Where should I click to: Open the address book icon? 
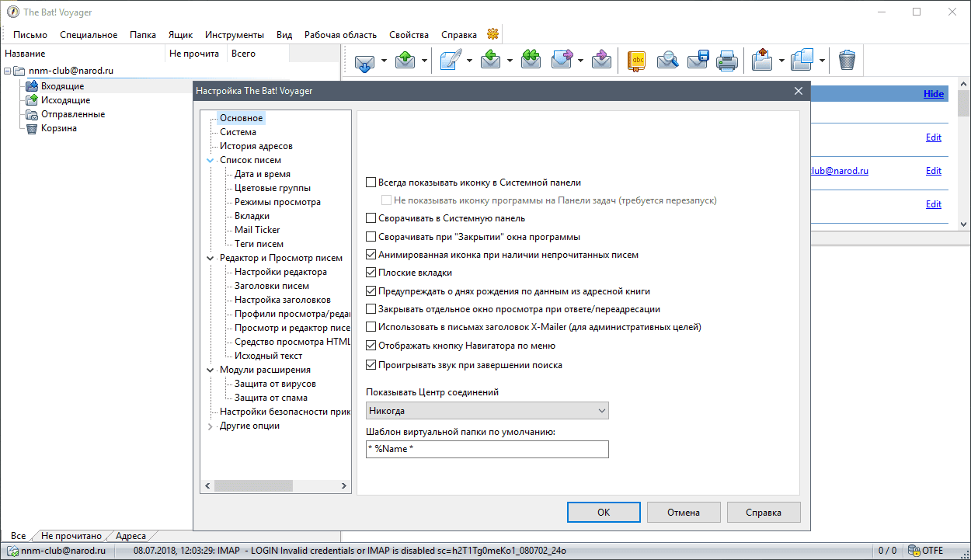click(x=637, y=61)
